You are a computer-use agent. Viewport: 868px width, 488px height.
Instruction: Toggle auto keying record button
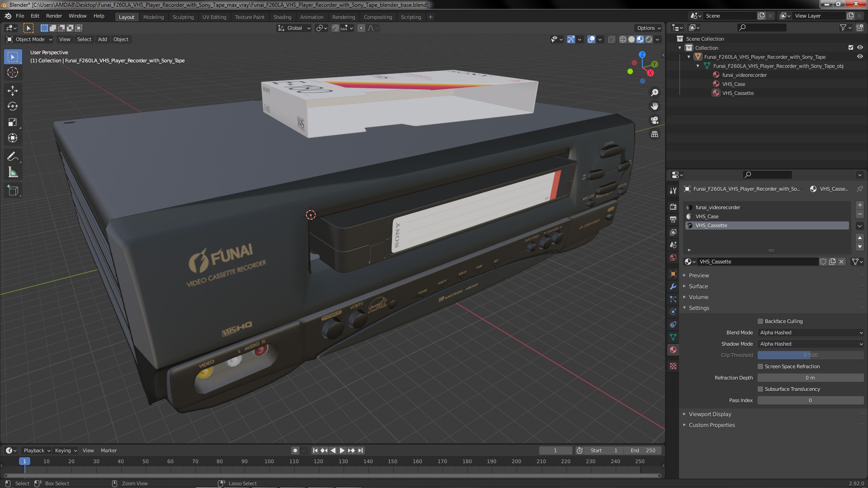pyautogui.click(x=295, y=450)
